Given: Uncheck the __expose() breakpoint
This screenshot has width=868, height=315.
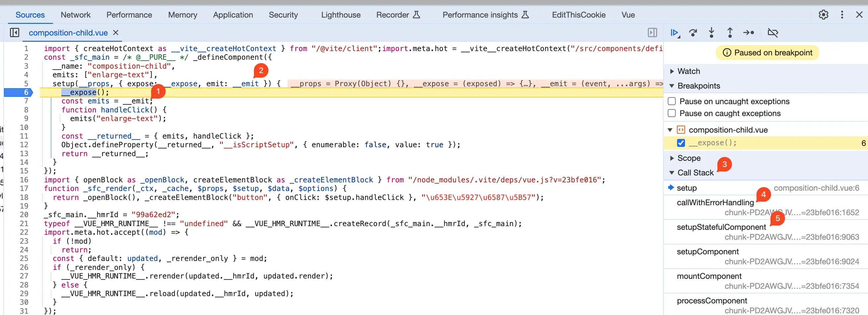Looking at the screenshot, I should [681, 143].
